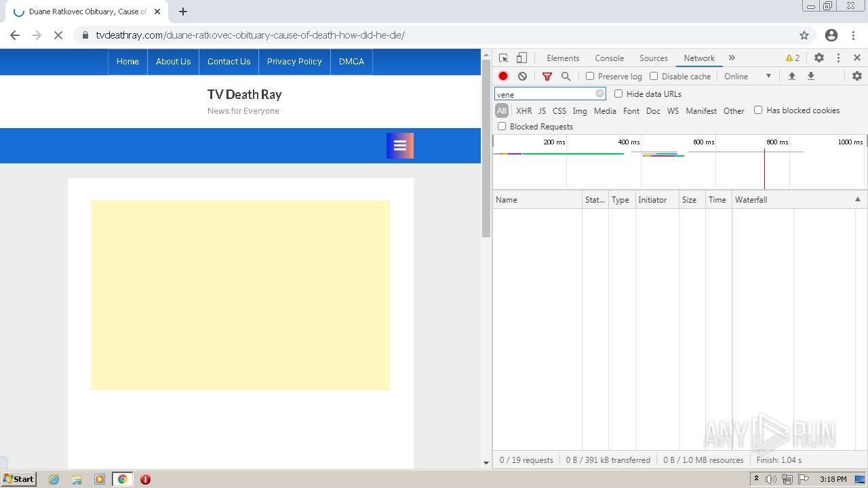Filter requests by Doc
The height and width of the screenshot is (488, 868).
[653, 110]
